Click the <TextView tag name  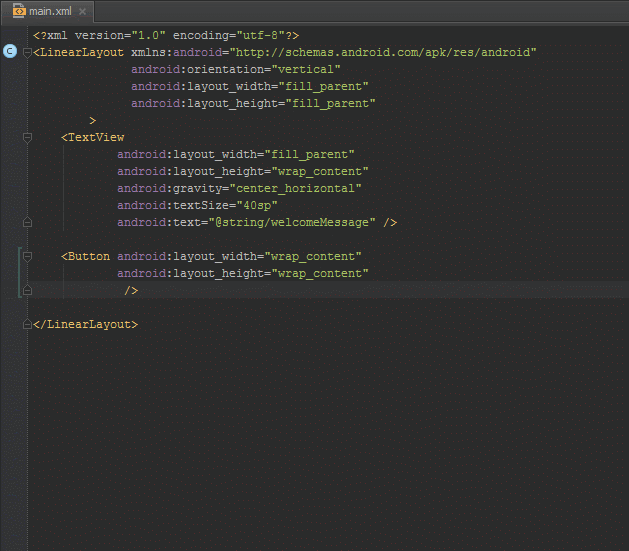click(x=93, y=138)
